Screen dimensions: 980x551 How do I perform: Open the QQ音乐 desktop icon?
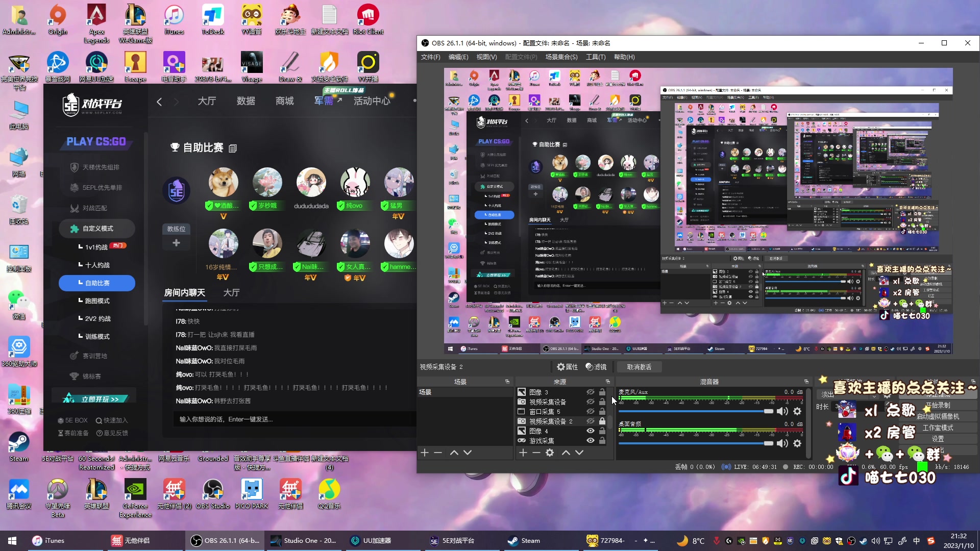(x=329, y=494)
